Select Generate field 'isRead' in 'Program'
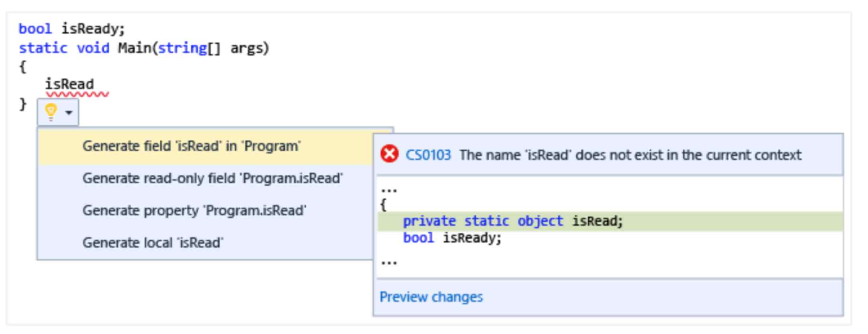This screenshot has width=868, height=334. point(191,146)
